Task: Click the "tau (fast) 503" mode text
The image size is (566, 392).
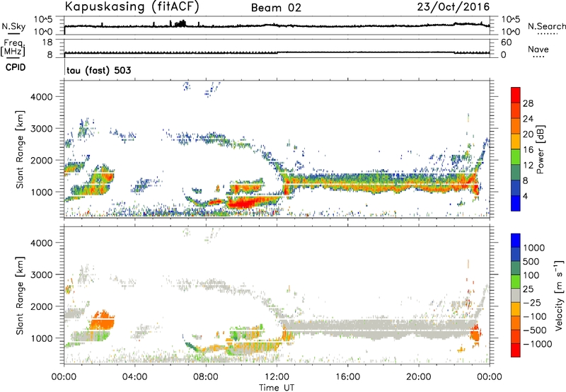Action: point(98,70)
